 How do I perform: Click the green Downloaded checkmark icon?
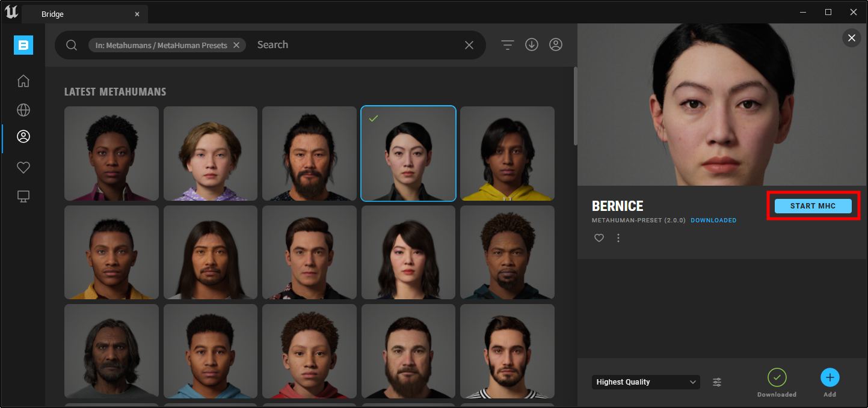pyautogui.click(x=777, y=377)
